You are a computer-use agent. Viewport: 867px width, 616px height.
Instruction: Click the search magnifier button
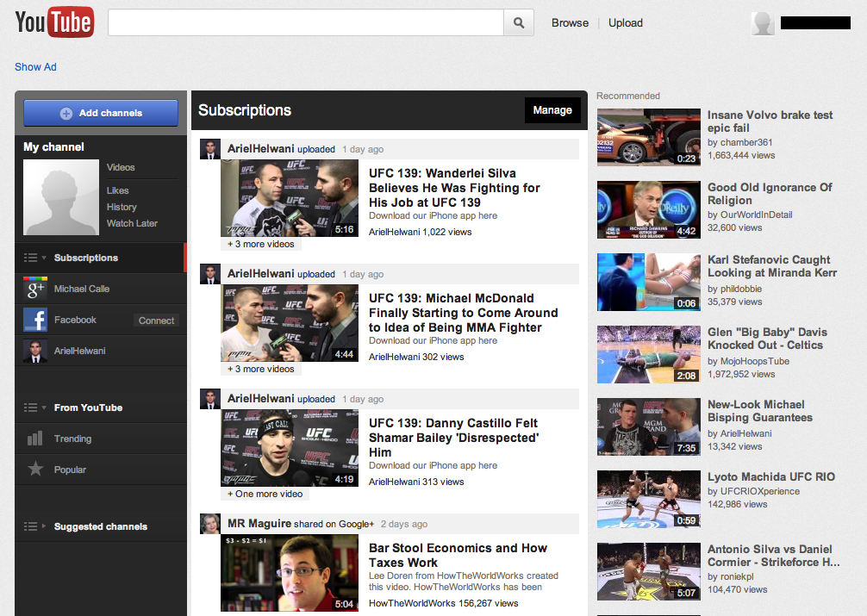(x=519, y=22)
